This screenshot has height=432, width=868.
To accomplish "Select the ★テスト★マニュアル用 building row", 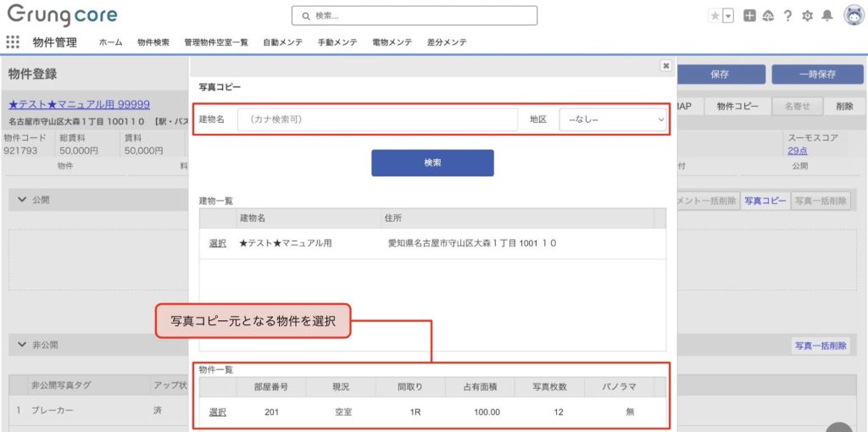I will click(218, 243).
